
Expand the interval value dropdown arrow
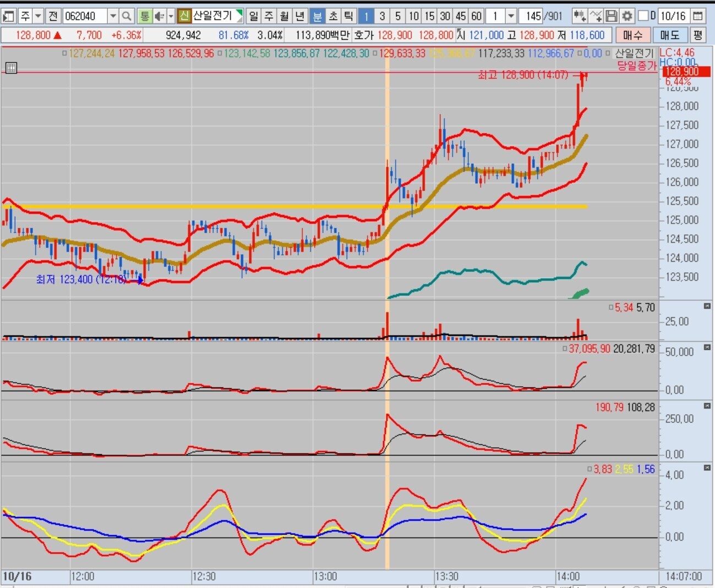pyautogui.click(x=511, y=16)
